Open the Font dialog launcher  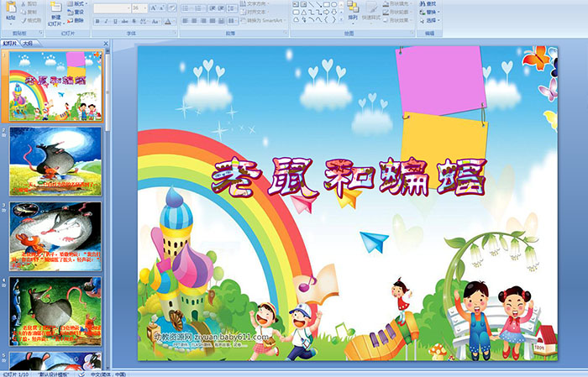[x=175, y=33]
